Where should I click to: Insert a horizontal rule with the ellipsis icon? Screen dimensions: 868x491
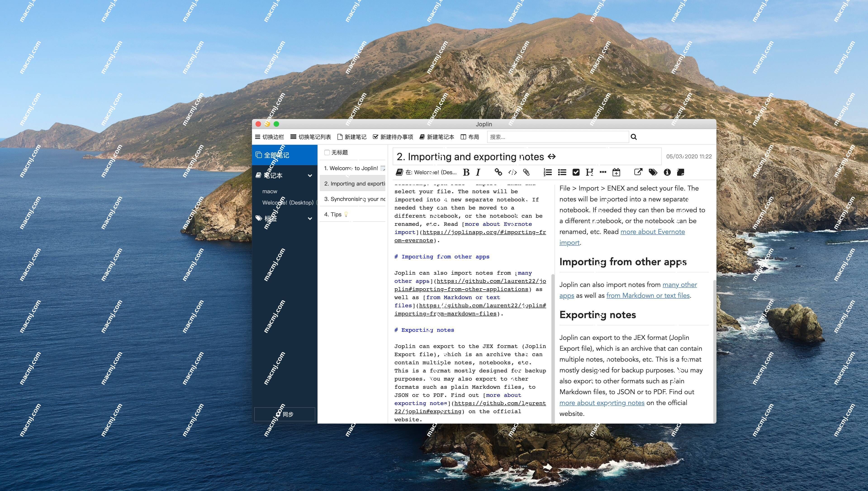coord(603,172)
